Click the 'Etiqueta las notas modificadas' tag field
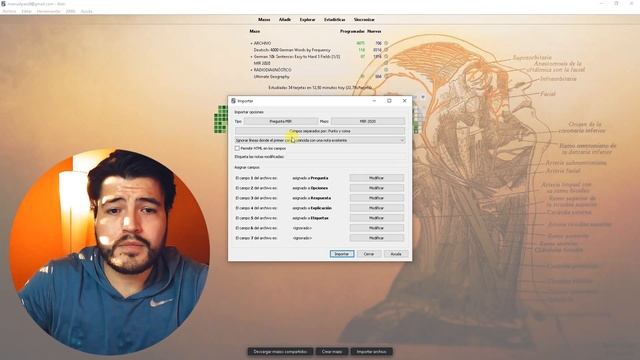This screenshot has height=360, width=640. (x=345, y=157)
